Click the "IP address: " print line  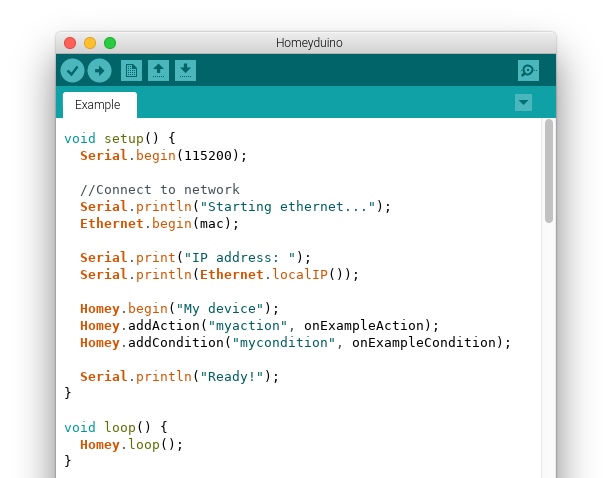point(196,258)
